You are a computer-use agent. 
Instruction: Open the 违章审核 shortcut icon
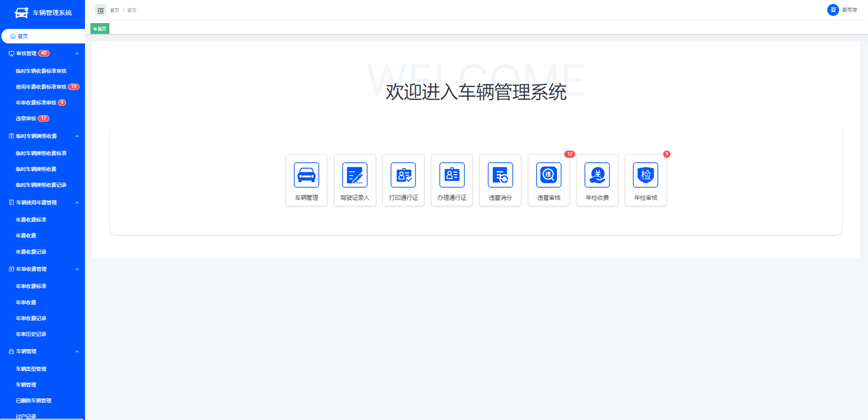coord(549,175)
